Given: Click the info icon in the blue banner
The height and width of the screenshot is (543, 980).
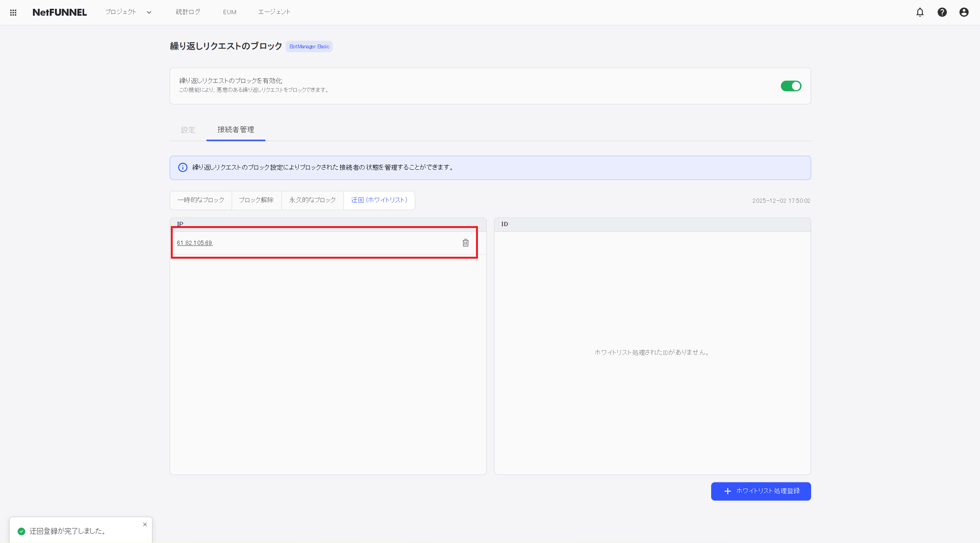Looking at the screenshot, I should tap(182, 167).
